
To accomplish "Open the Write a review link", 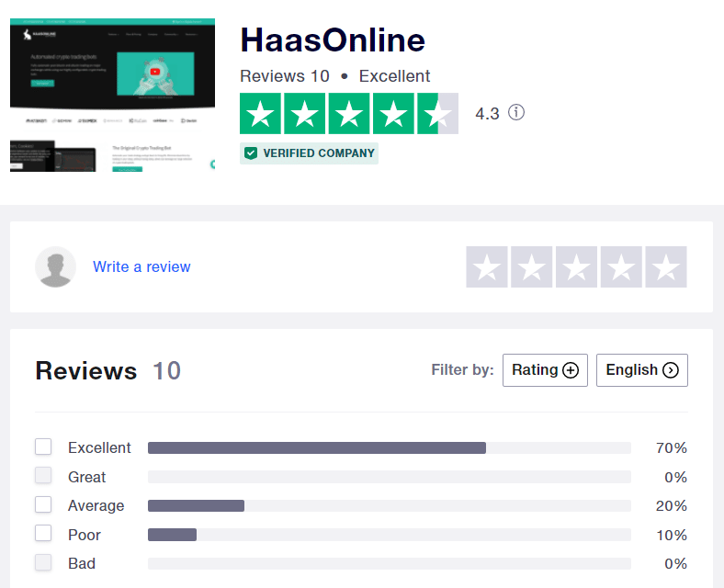I will click(x=141, y=266).
